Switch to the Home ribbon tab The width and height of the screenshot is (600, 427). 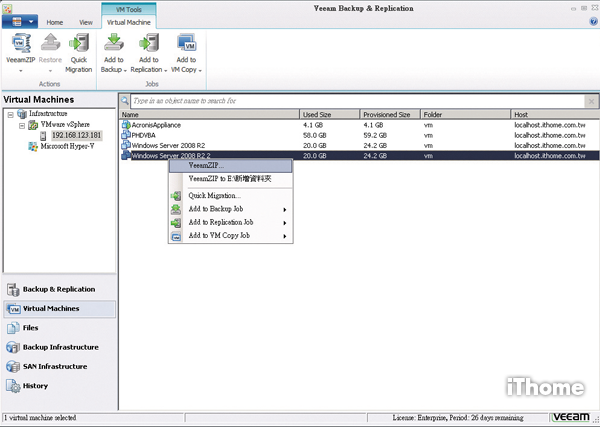(54, 20)
